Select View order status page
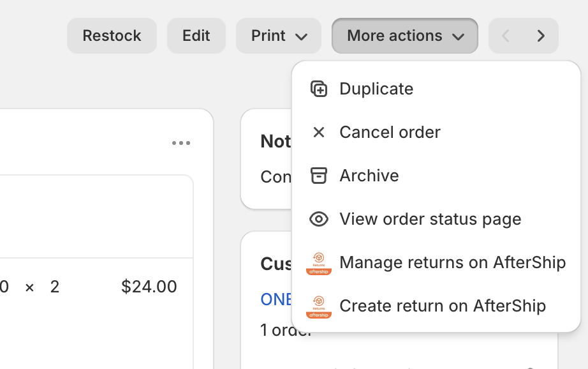This screenshot has height=369, width=588. pyautogui.click(x=430, y=219)
